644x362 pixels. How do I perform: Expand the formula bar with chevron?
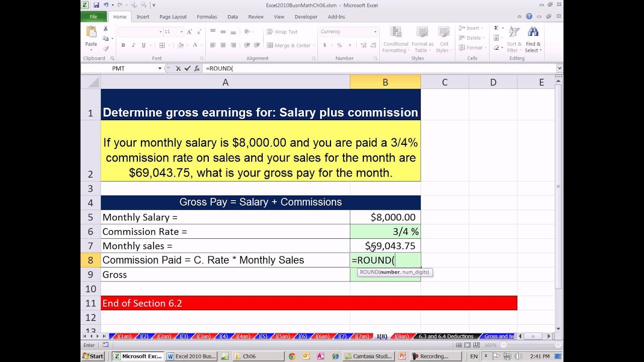(x=559, y=68)
